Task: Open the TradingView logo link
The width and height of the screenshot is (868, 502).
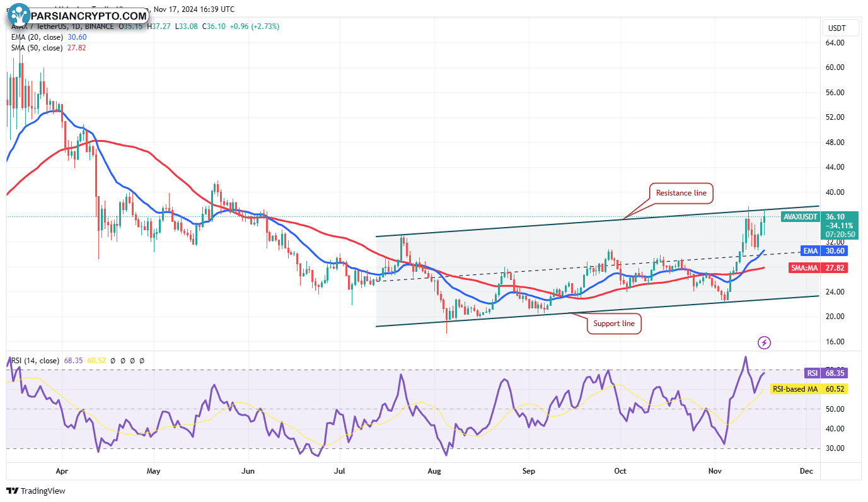Action: [x=36, y=491]
